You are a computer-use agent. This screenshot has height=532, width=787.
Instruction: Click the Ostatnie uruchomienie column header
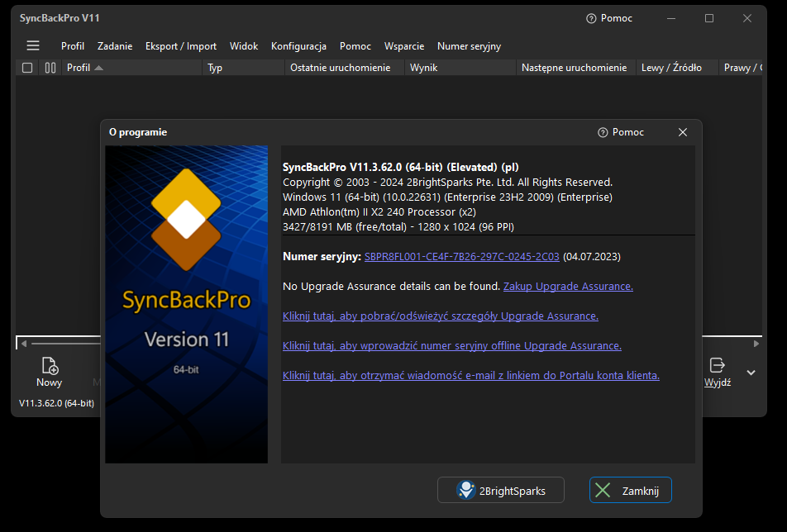tap(346, 68)
